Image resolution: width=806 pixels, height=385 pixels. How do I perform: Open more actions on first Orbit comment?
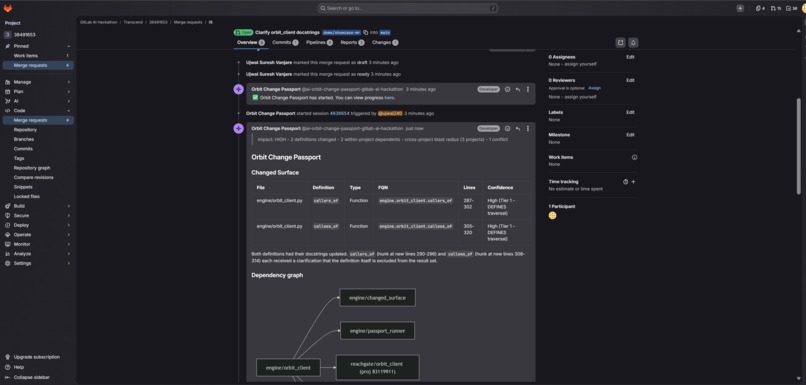coord(527,89)
